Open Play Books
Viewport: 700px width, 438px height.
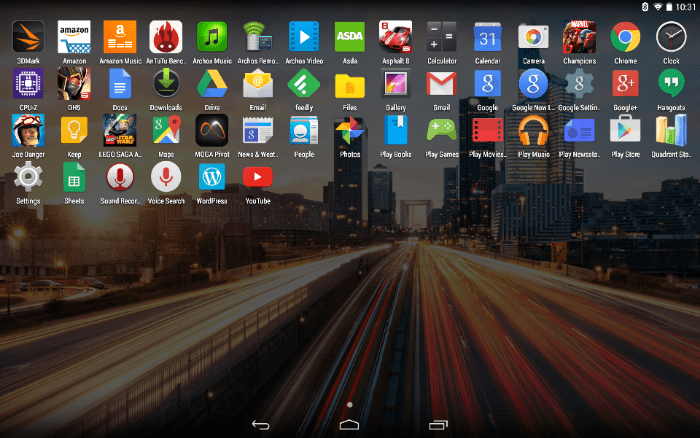tap(396, 130)
